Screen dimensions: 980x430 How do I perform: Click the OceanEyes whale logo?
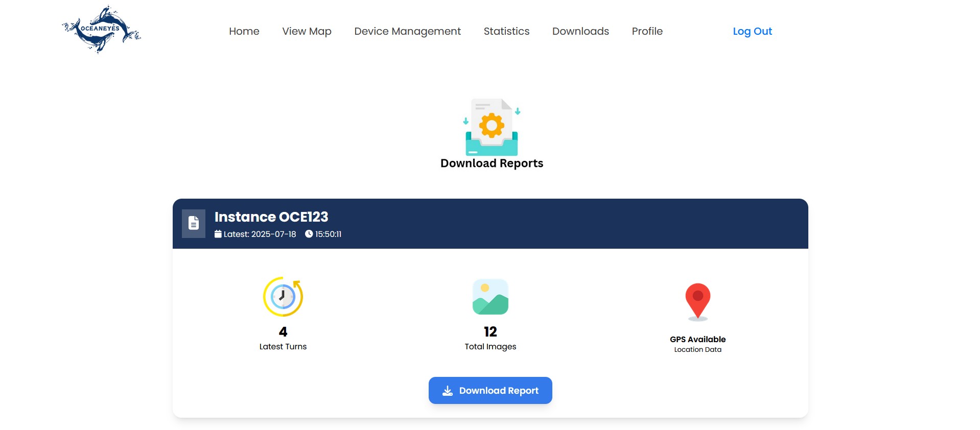coord(101,30)
